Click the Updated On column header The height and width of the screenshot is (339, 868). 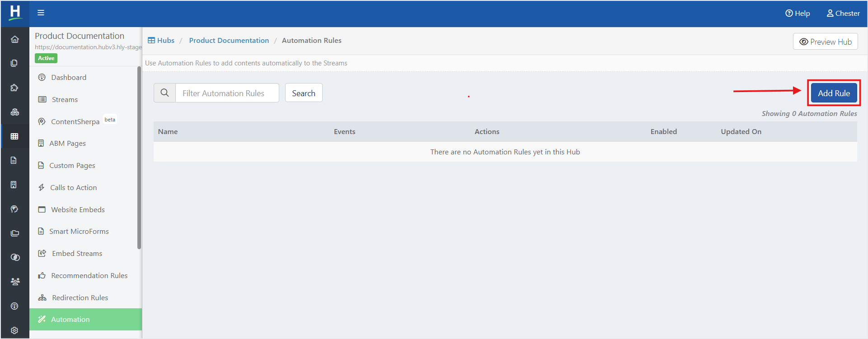(741, 132)
